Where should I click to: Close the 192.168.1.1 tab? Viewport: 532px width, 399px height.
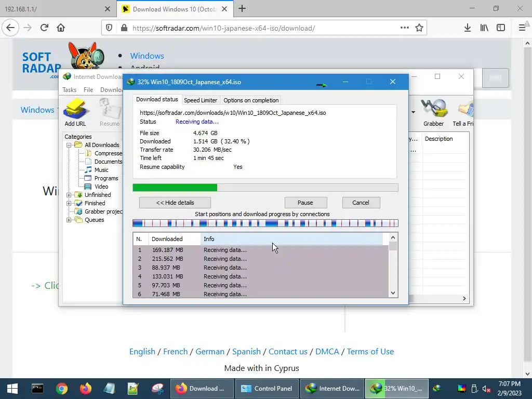click(108, 9)
